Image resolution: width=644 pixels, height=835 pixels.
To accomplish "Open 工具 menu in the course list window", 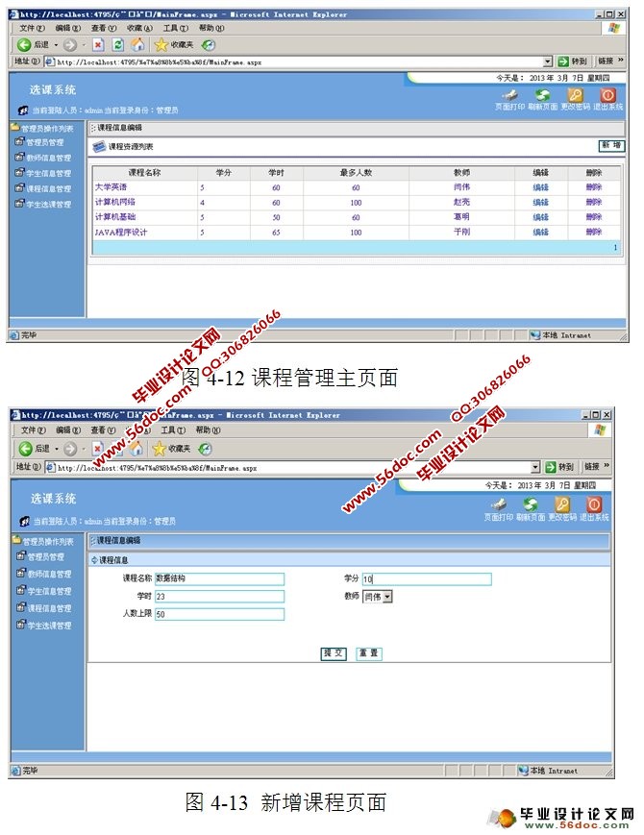I will [x=176, y=28].
